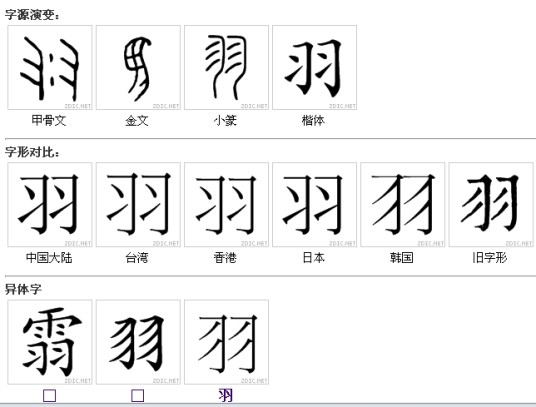Viewport: 536px width, 407px height.
Task: Click the 日本 caption text
Action: click(313, 258)
